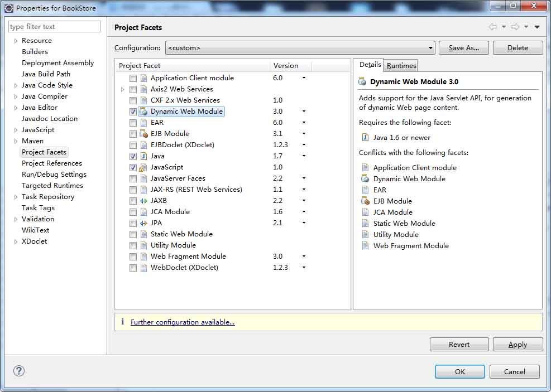Click the EJB Module facet icon in list
Screen dimensions: 551x392
pyautogui.click(x=143, y=134)
